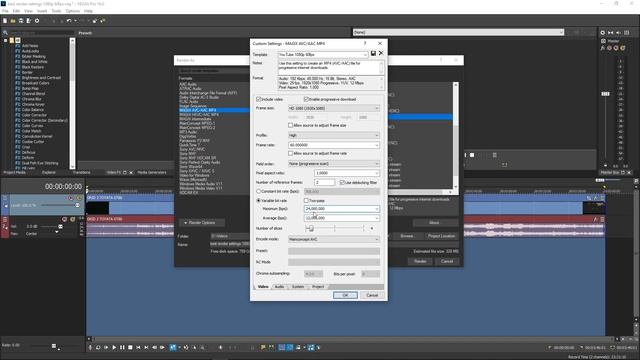Open the Template dropdown

(x=323, y=54)
